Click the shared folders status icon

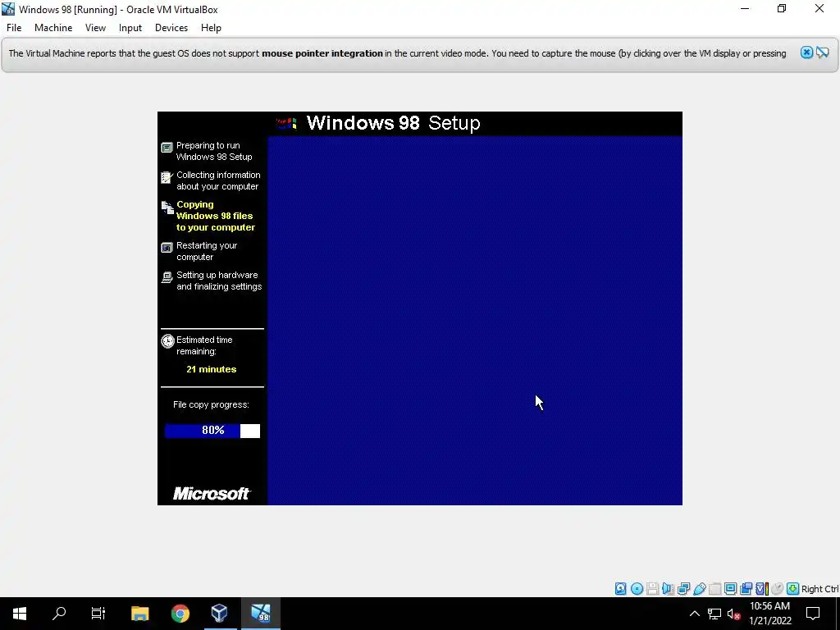coord(714,589)
